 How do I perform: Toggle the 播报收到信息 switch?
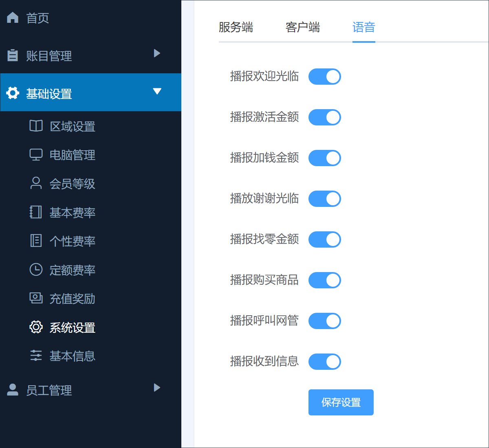click(x=325, y=362)
